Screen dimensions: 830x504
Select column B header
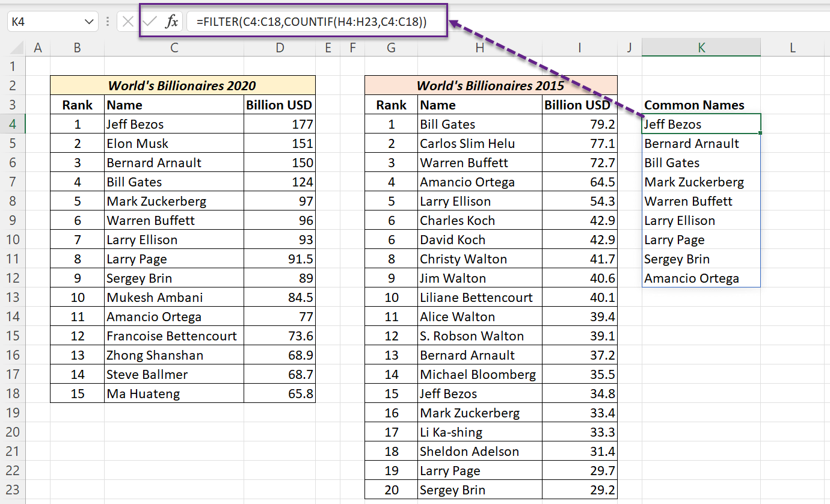tap(77, 48)
